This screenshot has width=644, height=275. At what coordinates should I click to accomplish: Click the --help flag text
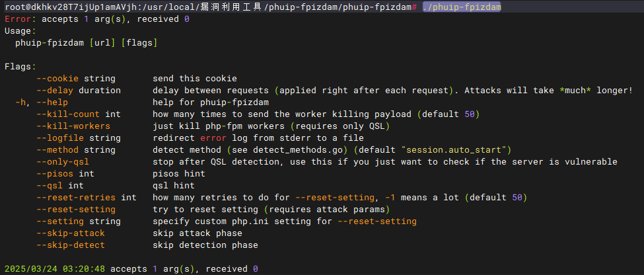(53, 102)
